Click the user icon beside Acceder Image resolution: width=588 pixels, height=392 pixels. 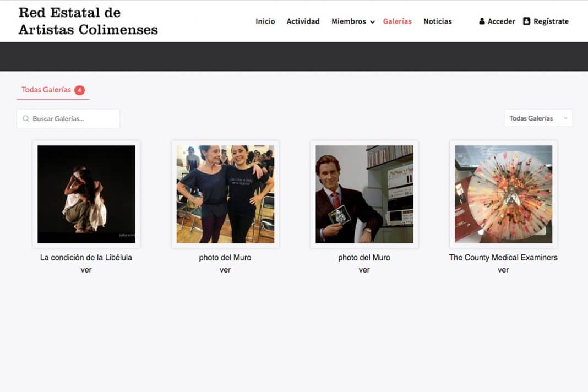482,21
